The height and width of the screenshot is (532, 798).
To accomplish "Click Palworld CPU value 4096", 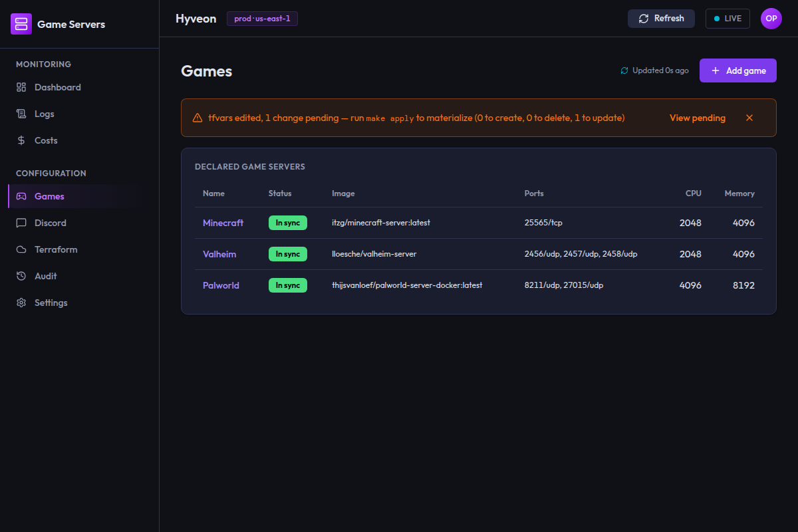I will [690, 285].
